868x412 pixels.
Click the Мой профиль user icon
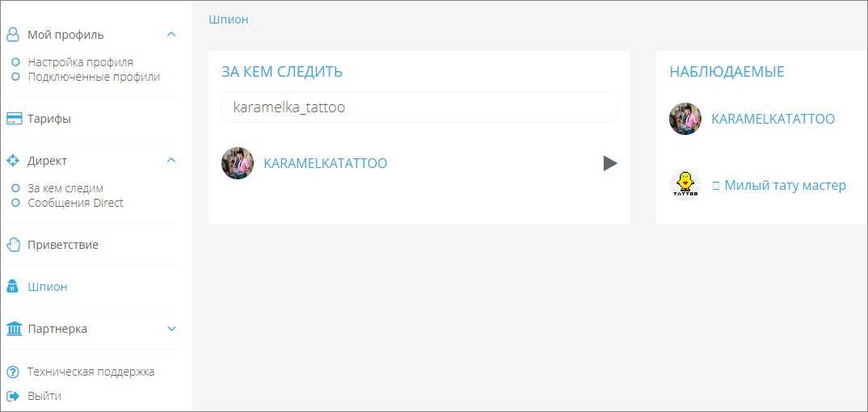click(13, 35)
